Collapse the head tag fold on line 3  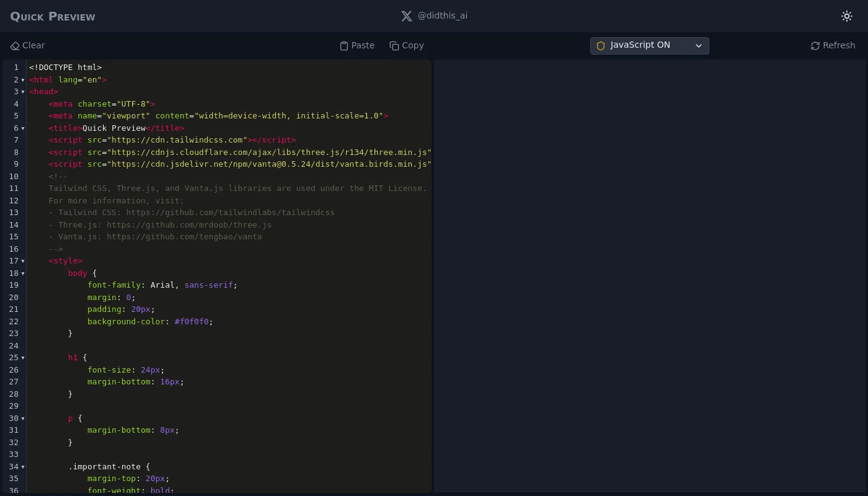(23, 92)
